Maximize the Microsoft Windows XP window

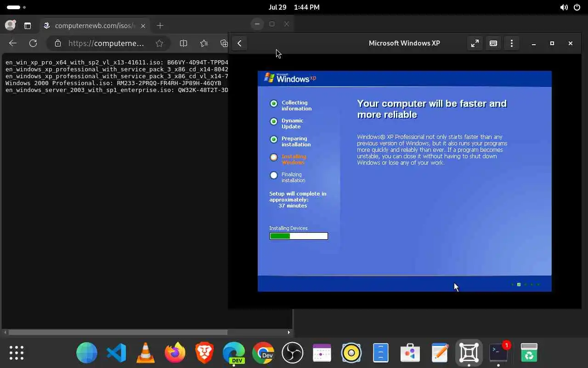(x=552, y=43)
